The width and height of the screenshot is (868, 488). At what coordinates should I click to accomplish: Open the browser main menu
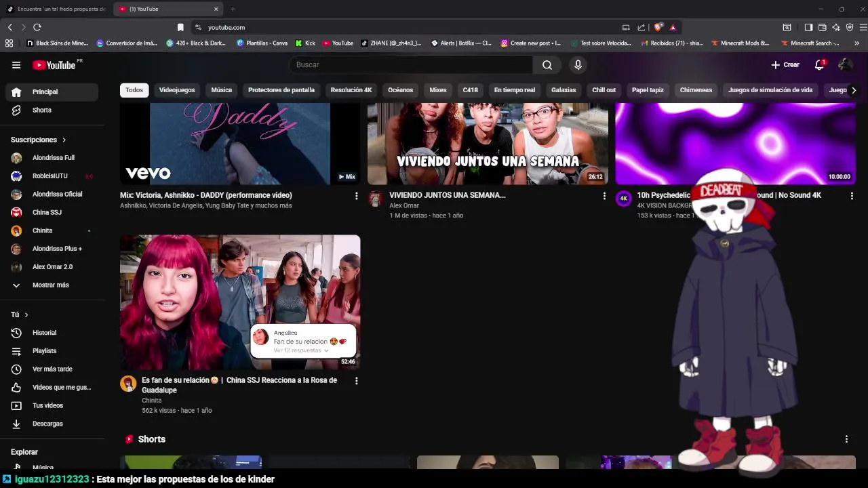863,27
